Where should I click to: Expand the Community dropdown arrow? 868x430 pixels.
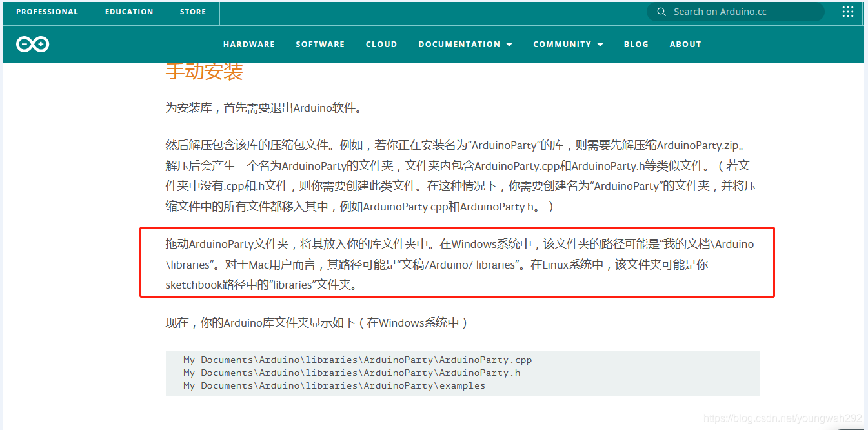600,45
